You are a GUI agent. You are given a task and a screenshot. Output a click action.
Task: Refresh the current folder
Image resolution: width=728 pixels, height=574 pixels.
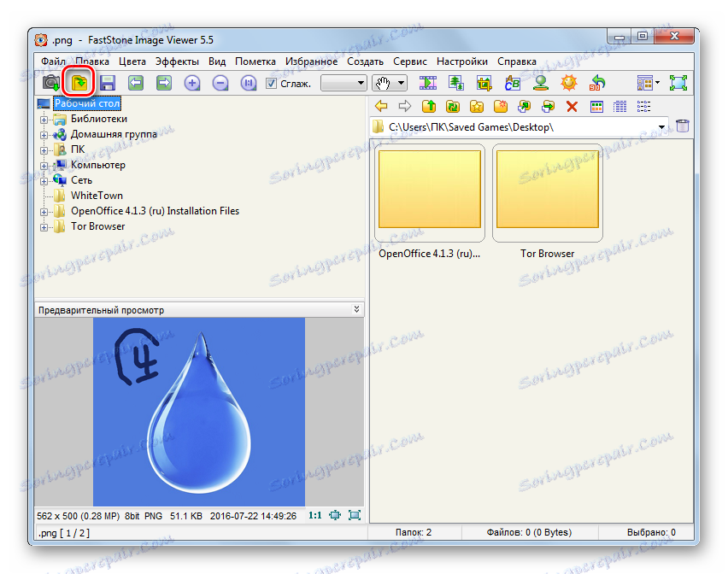point(453,106)
